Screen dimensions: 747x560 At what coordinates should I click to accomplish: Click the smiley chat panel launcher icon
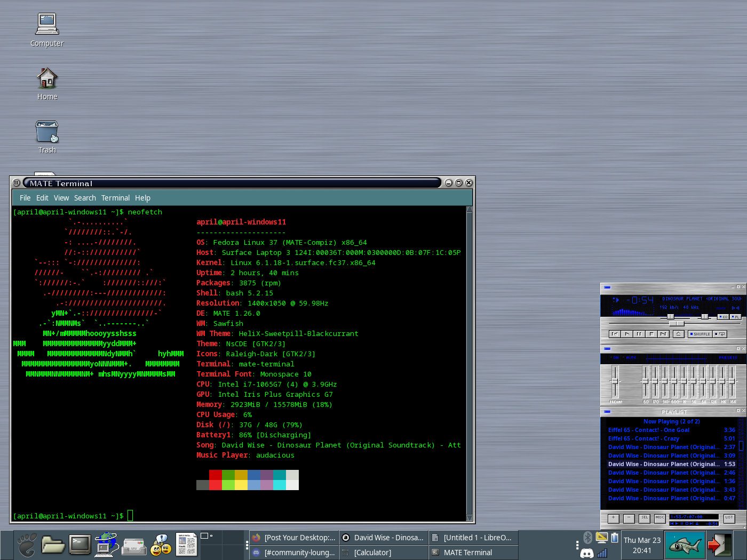pyautogui.click(x=161, y=545)
